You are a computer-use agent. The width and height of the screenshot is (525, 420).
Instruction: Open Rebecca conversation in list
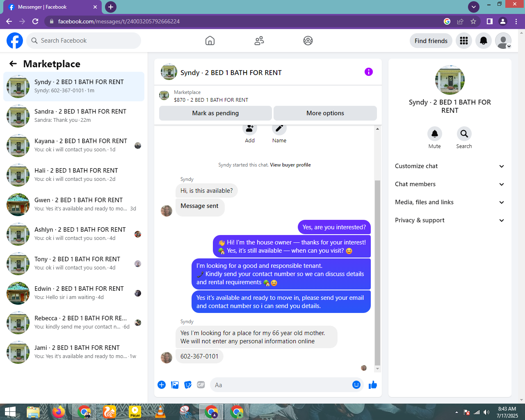click(x=74, y=323)
